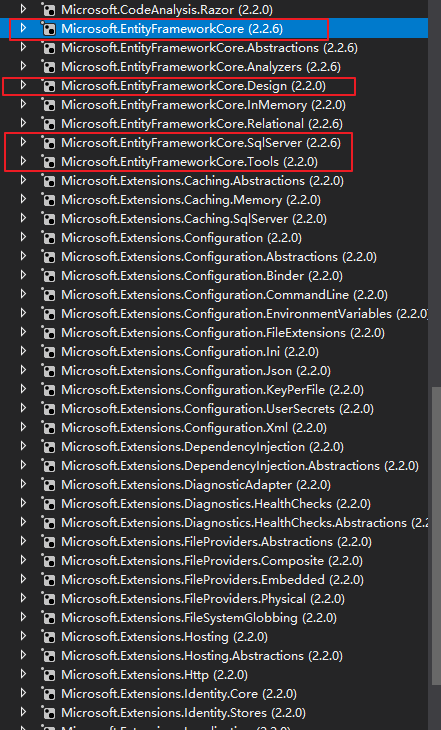Click package icon of Microsoft.Extensions.Caching.Abstractions
Viewport: 441px width, 730px height.
(x=48, y=181)
